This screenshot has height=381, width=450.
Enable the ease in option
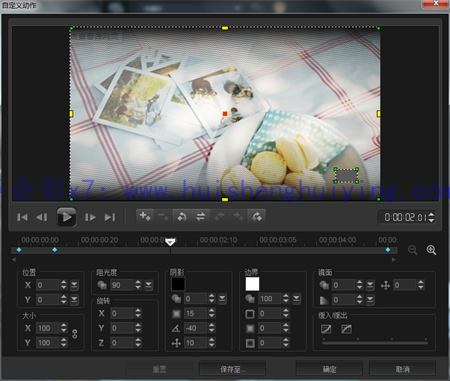tap(326, 329)
